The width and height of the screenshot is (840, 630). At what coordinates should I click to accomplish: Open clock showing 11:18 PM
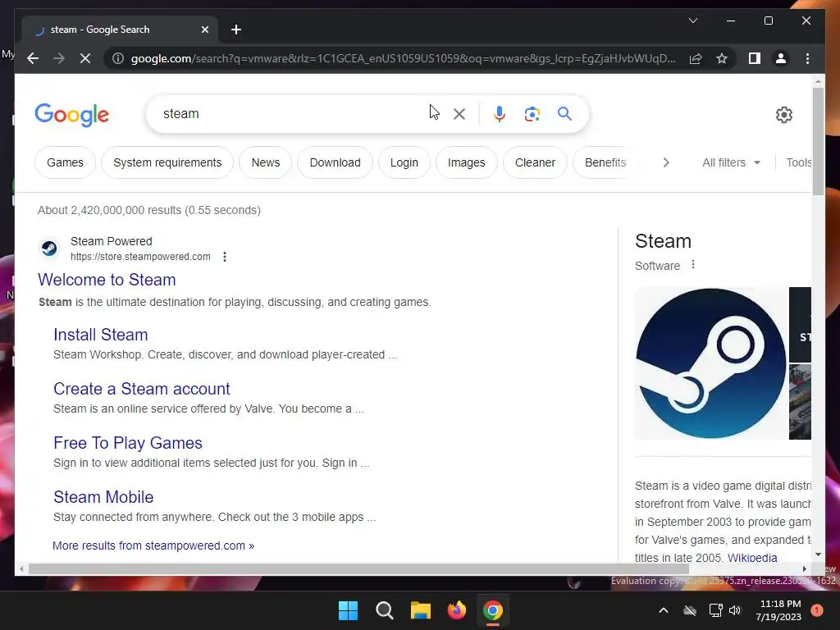pos(779,610)
